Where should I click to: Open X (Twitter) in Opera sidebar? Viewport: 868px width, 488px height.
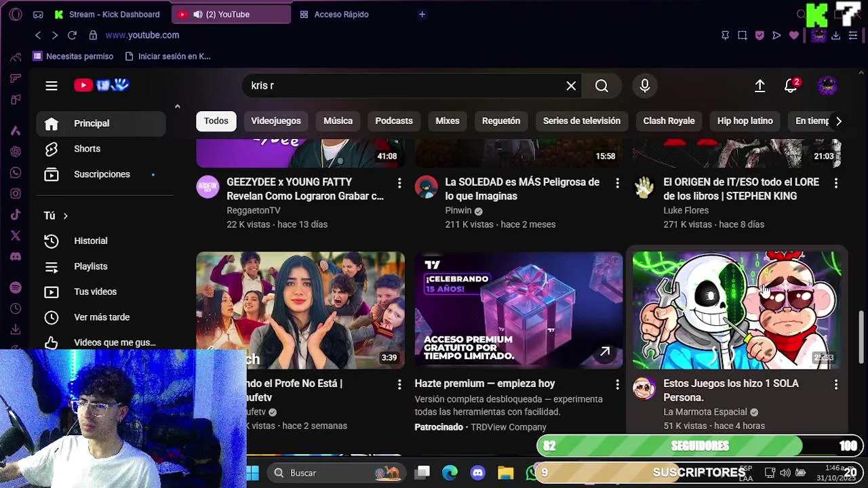click(x=16, y=236)
